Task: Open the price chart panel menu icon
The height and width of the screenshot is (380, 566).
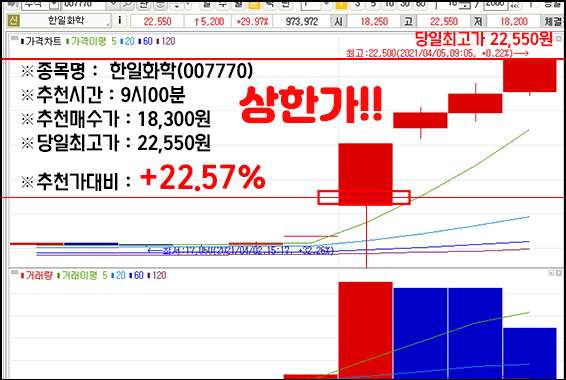Action: pos(14,38)
